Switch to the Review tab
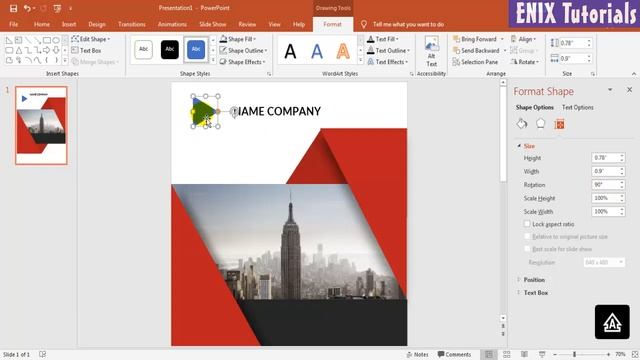 point(247,24)
